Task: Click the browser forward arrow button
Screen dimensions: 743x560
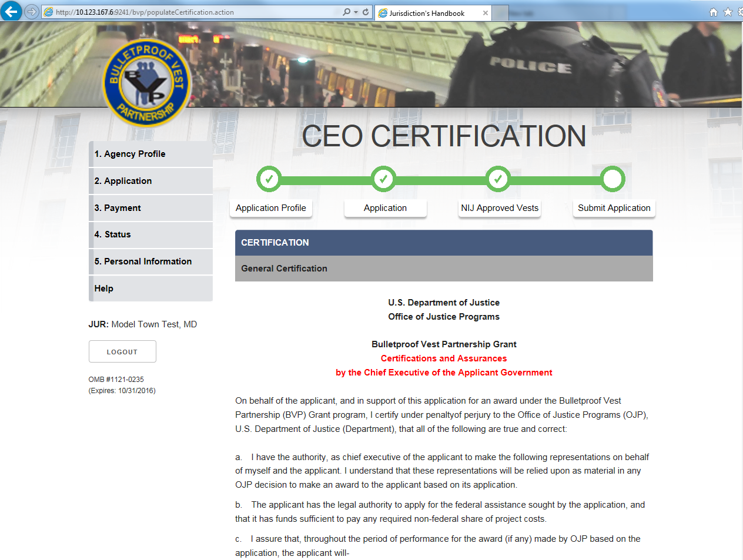Action: tap(32, 12)
